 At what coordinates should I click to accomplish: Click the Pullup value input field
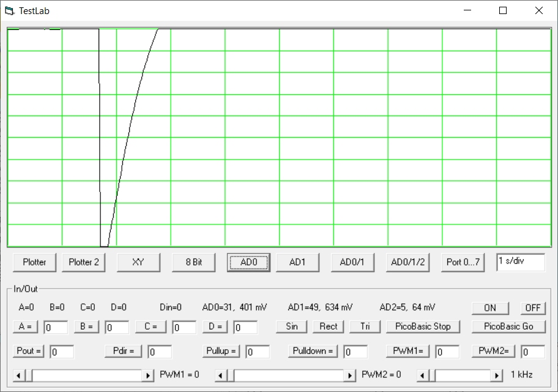[258, 352]
